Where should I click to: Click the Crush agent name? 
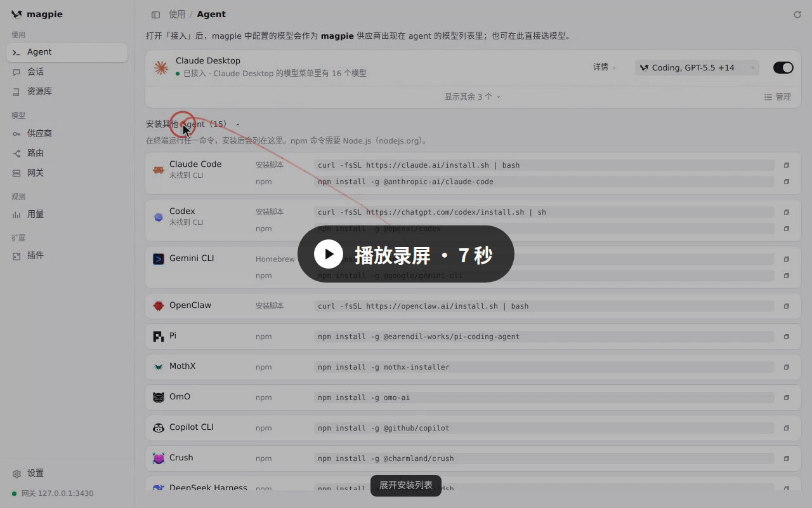181,458
